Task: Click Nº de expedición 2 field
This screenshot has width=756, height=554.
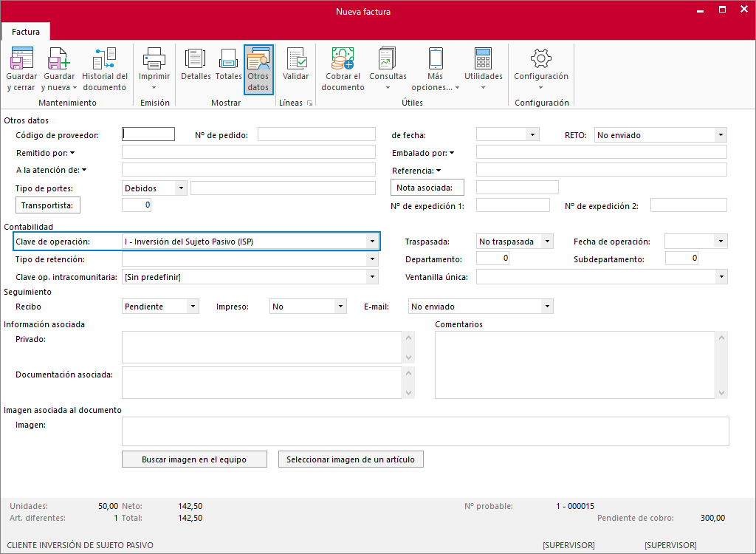Action: tap(689, 205)
